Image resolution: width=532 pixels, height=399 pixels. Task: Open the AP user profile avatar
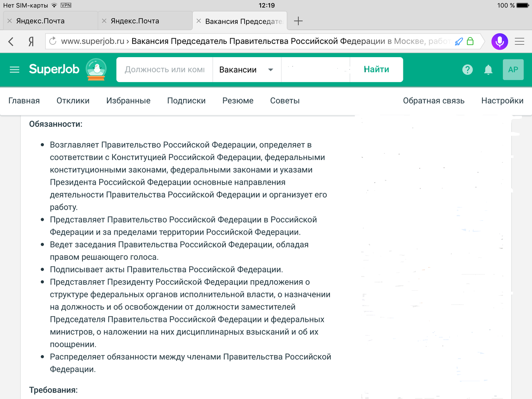click(513, 70)
